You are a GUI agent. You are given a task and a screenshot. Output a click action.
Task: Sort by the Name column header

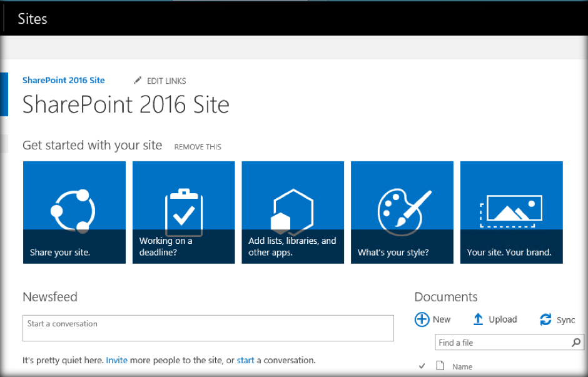point(462,366)
